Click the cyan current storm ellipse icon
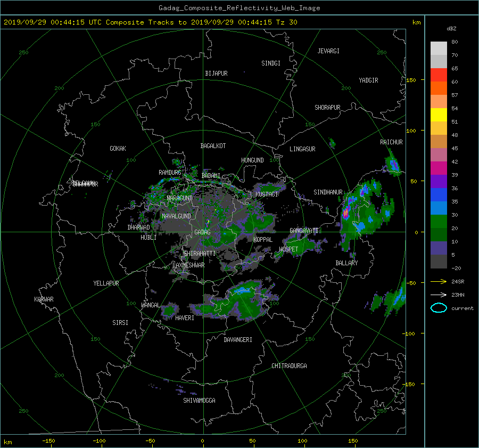Viewport: 479px width, 448px height. pos(439,308)
